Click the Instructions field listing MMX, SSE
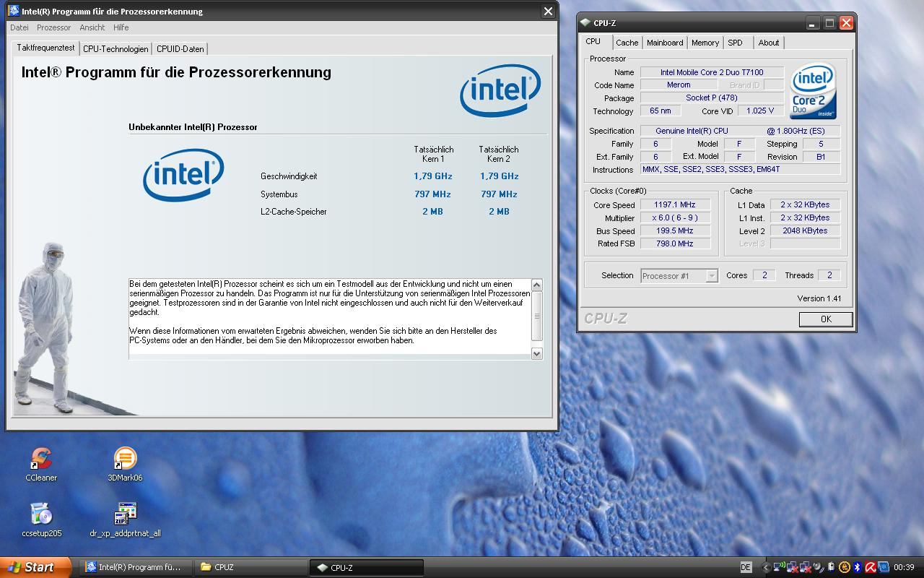This screenshot has width=924, height=578. pos(740,169)
